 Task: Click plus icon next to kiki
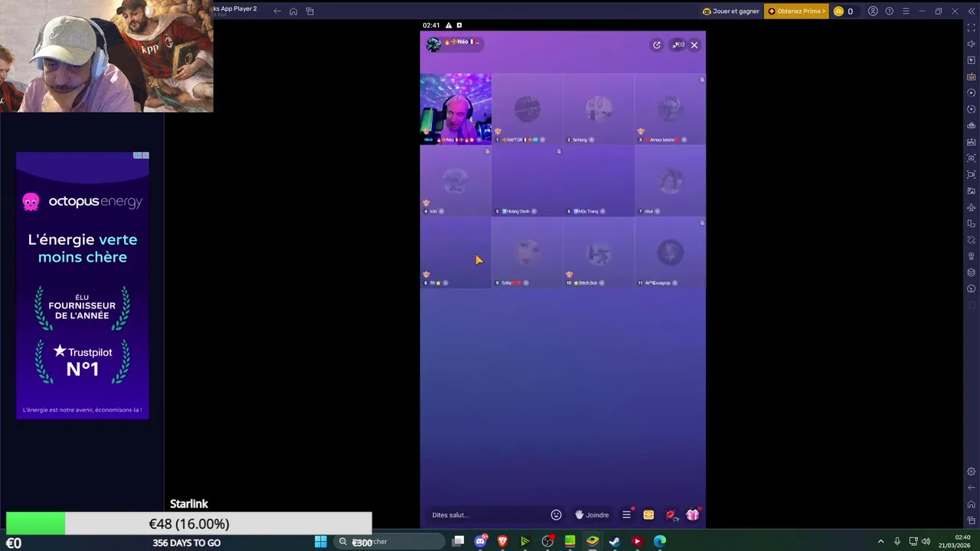click(441, 211)
